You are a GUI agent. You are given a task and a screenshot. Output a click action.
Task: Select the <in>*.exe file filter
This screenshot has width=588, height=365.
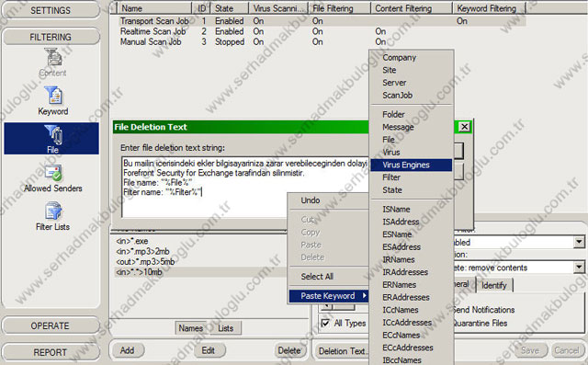(132, 241)
